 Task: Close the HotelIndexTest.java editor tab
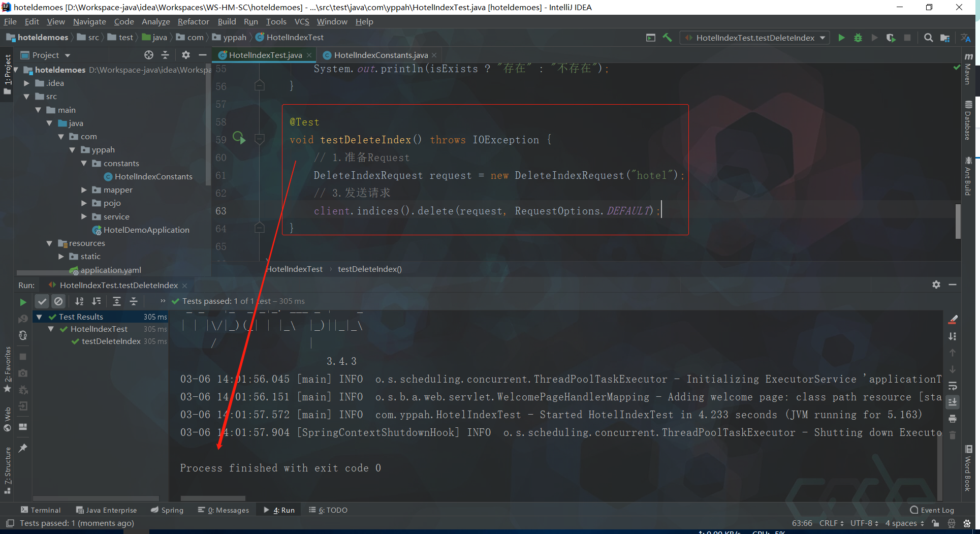309,55
